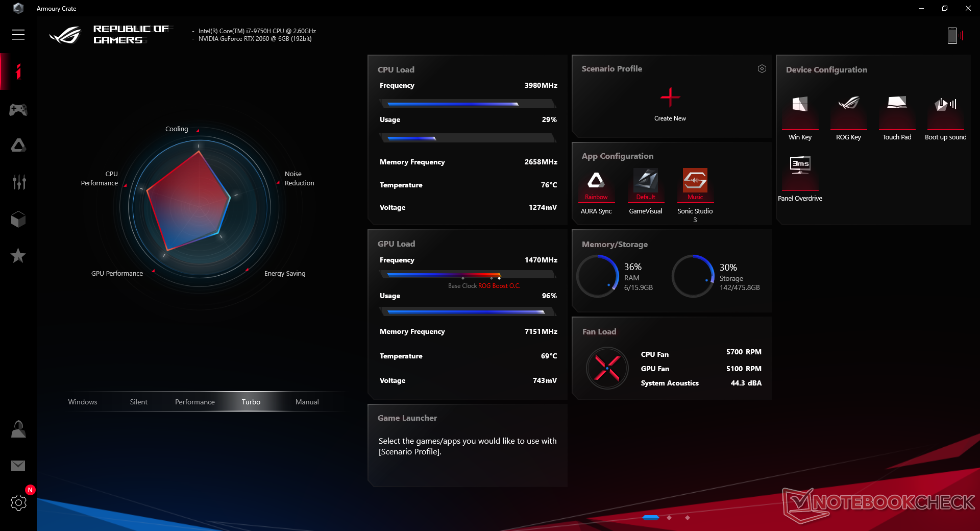Click the CPU Voltage 1274mV value
This screenshot has height=531, width=980.
(543, 207)
